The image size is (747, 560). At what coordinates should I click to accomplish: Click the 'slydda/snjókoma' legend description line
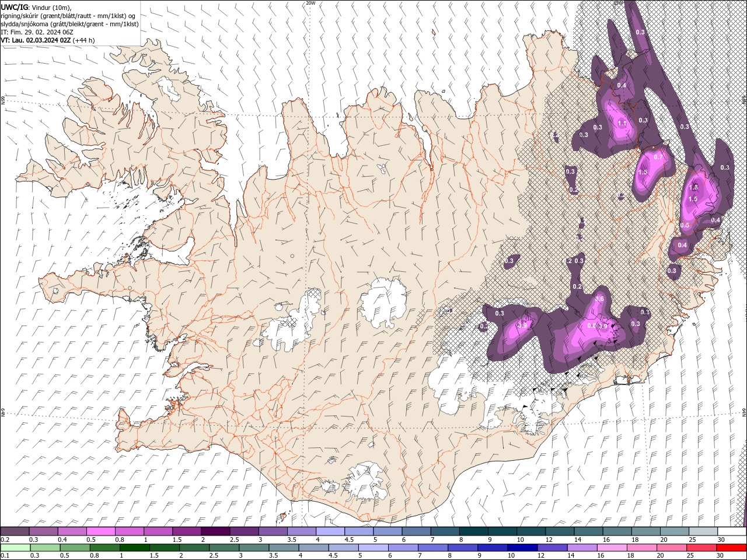coord(70,24)
